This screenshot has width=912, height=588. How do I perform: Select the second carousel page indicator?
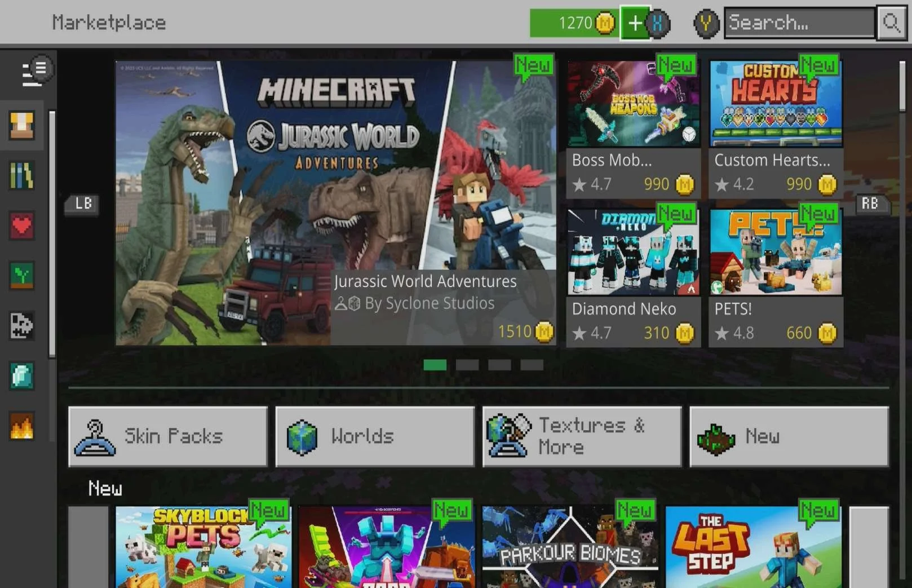pyautogui.click(x=467, y=365)
